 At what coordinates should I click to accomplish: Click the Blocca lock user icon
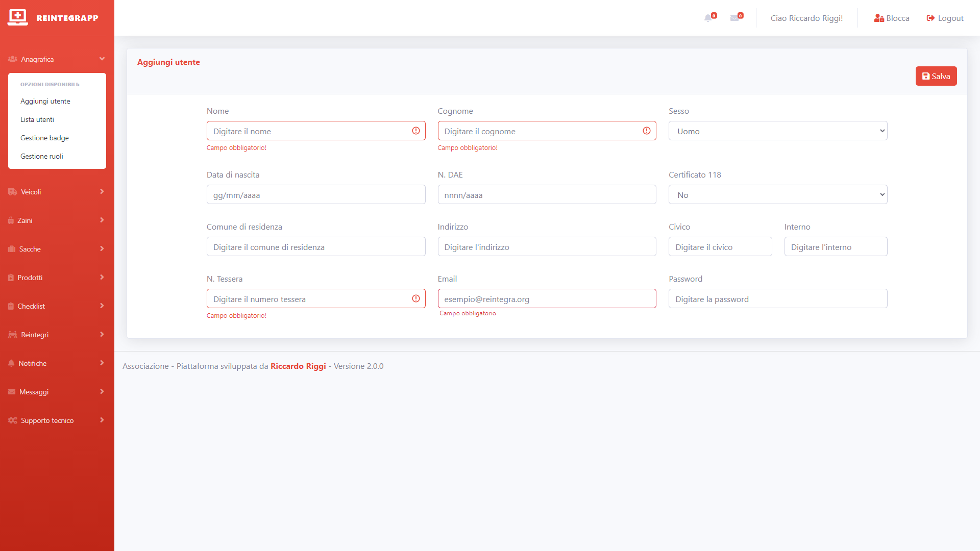[879, 18]
